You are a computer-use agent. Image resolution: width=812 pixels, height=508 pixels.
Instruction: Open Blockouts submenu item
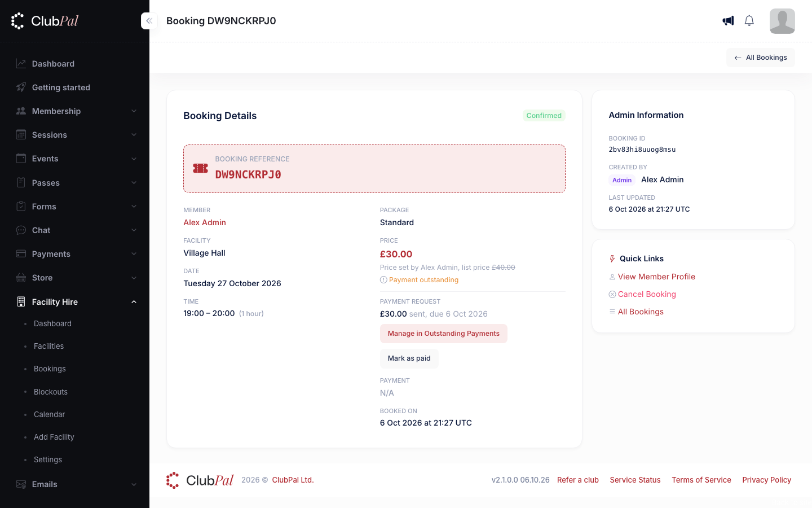pos(51,392)
